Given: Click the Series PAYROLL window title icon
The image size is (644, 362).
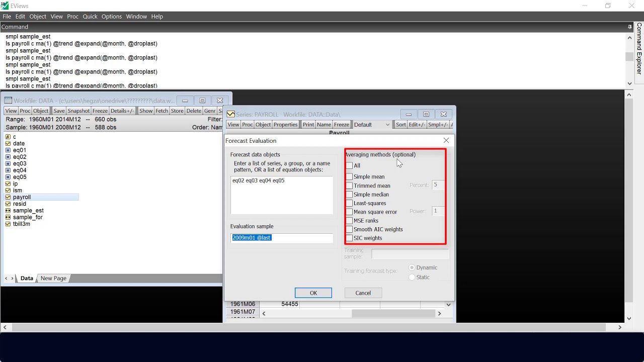Looking at the screenshot, I should (x=230, y=114).
